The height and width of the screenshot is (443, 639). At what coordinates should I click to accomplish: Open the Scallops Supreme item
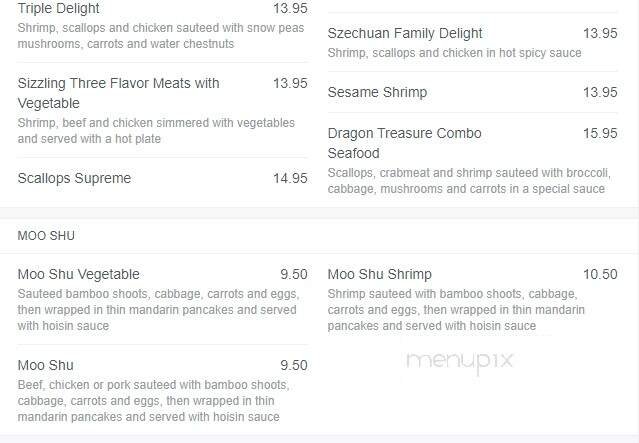74,179
